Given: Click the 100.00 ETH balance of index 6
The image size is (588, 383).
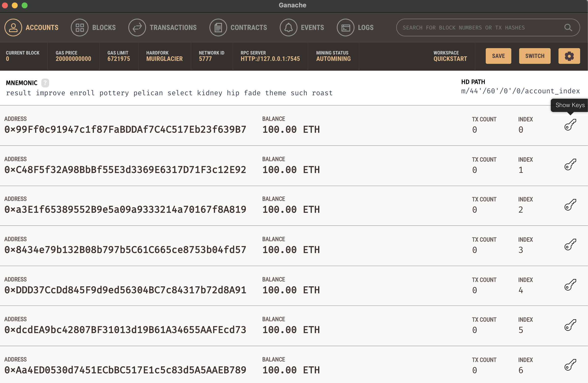Looking at the screenshot, I should tap(291, 370).
